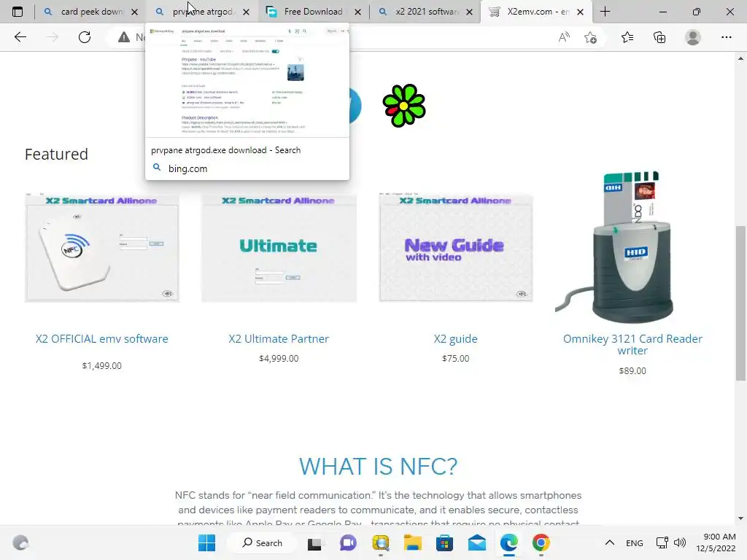This screenshot has width=747, height=560.
Task: Click the bing.com tab preview thumbnail
Action: click(247, 80)
